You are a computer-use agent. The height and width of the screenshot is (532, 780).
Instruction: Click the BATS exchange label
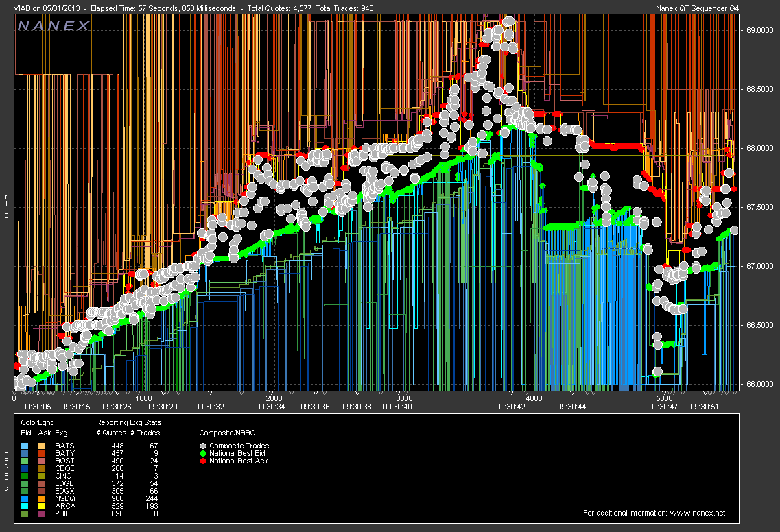click(x=64, y=446)
